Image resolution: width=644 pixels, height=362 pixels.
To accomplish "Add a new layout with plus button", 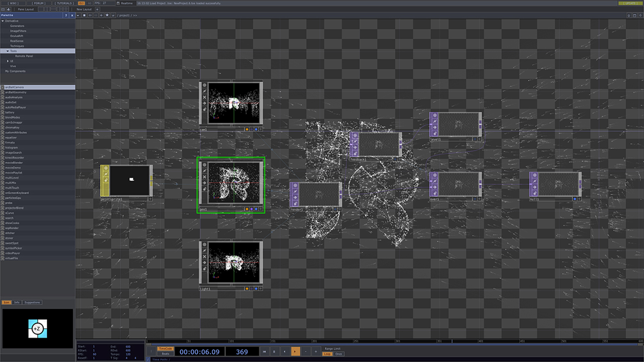I will click(x=97, y=9).
